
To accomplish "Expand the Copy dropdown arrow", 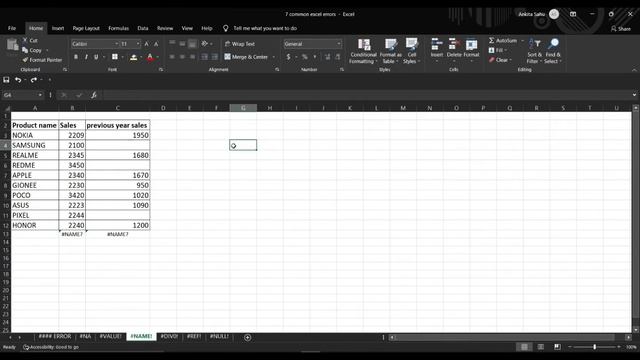I will click(47, 50).
